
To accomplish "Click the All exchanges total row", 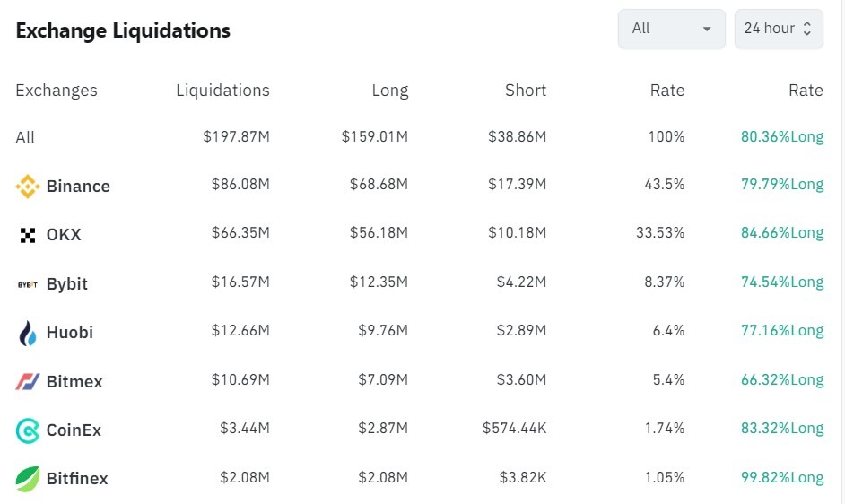I will pyautogui.click(x=25, y=138).
